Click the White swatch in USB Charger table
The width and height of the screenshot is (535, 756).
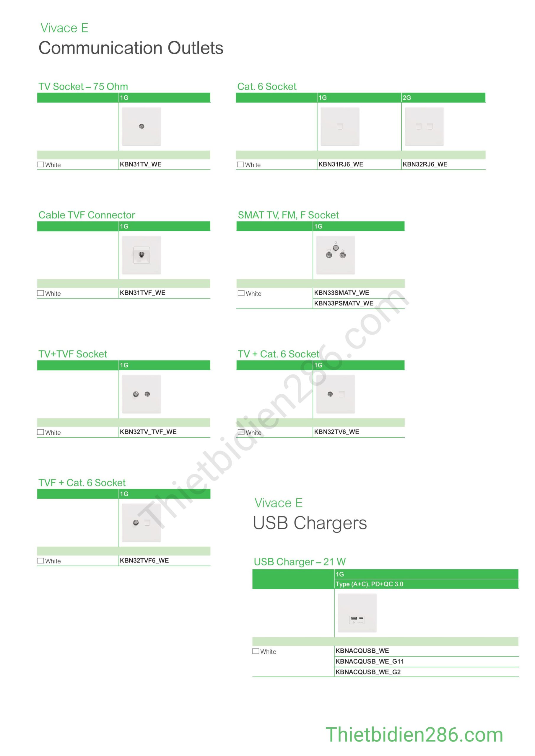[256, 651]
